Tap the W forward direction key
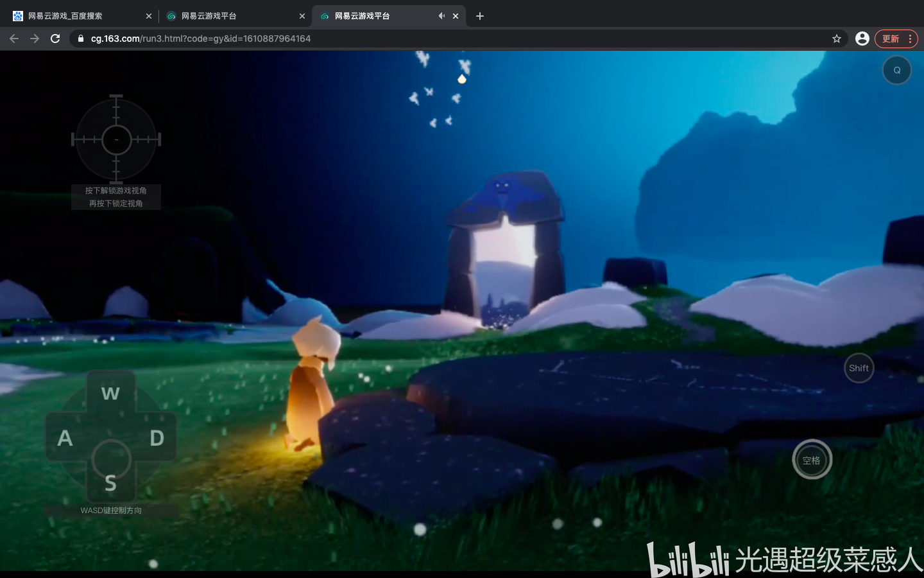924x578 pixels. (x=110, y=393)
